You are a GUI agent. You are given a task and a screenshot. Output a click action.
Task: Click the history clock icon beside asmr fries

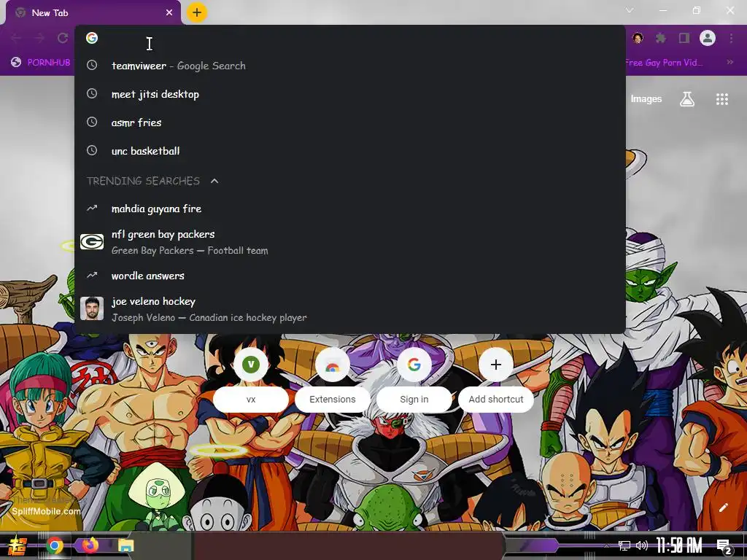click(x=92, y=122)
